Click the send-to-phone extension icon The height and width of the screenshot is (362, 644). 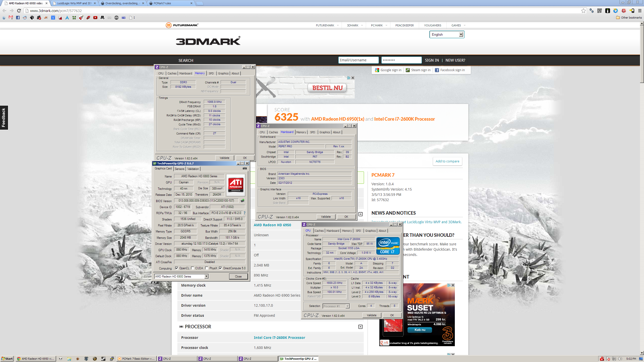point(632,11)
